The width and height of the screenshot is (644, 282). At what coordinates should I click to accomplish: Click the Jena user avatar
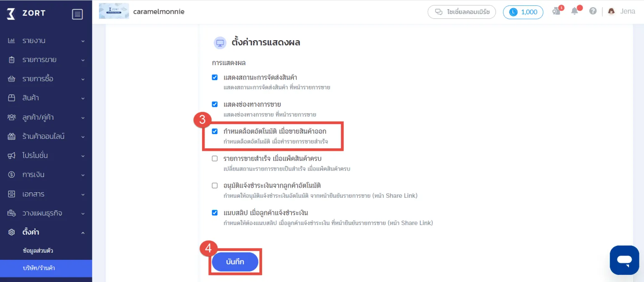[x=611, y=11]
